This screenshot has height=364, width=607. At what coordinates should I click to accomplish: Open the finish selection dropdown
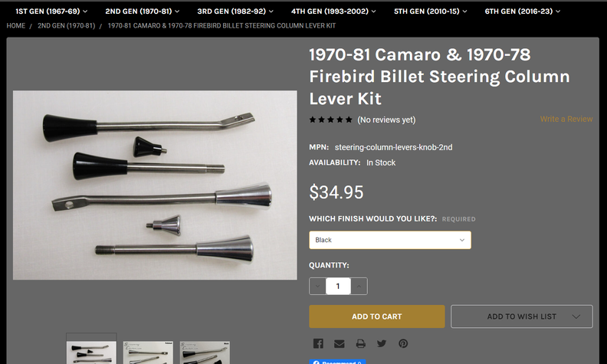click(389, 240)
